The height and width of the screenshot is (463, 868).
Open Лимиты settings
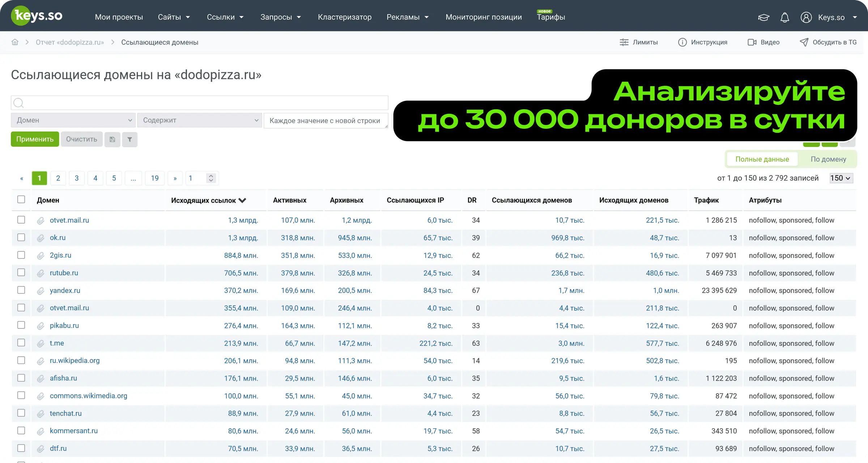coord(639,42)
